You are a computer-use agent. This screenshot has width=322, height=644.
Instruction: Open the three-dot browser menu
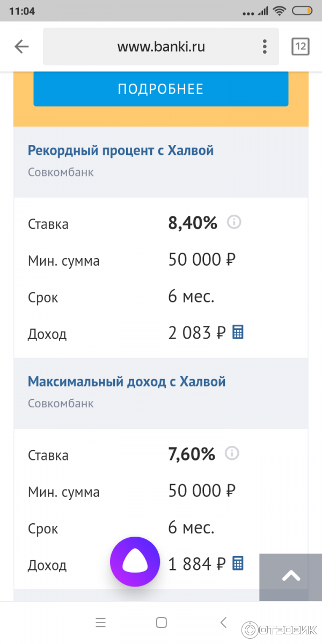[x=265, y=47]
